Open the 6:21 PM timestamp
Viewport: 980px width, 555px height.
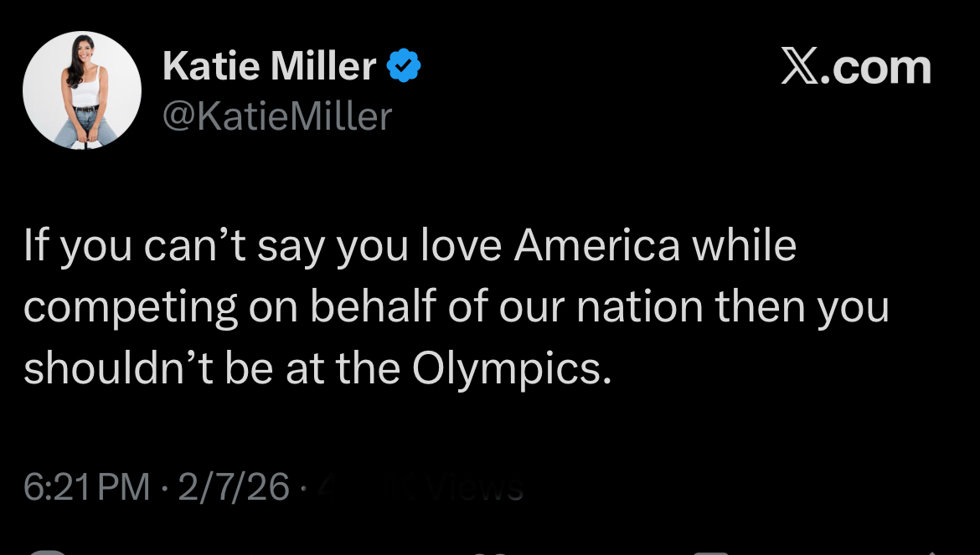[87, 486]
